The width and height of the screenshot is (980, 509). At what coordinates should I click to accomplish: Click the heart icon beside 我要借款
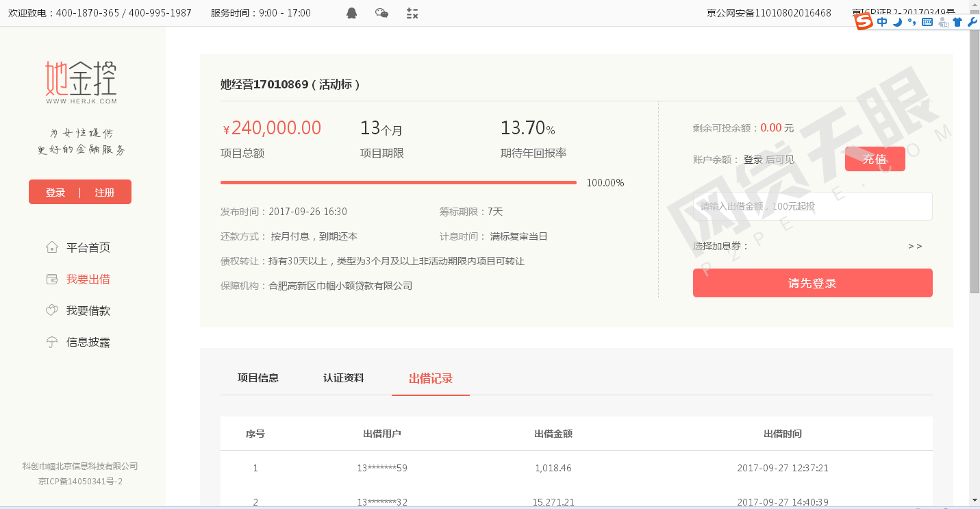tap(51, 310)
